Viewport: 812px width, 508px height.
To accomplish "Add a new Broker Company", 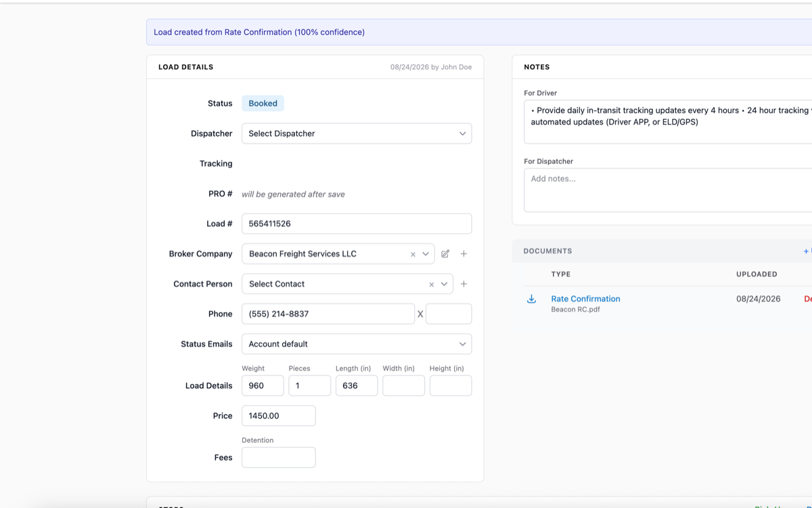I will click(x=464, y=254).
